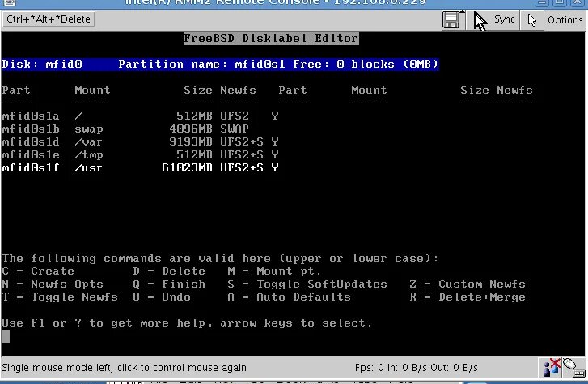The image size is (588, 384).
Task: Click the left 'Mount' column header
Action: click(x=92, y=90)
